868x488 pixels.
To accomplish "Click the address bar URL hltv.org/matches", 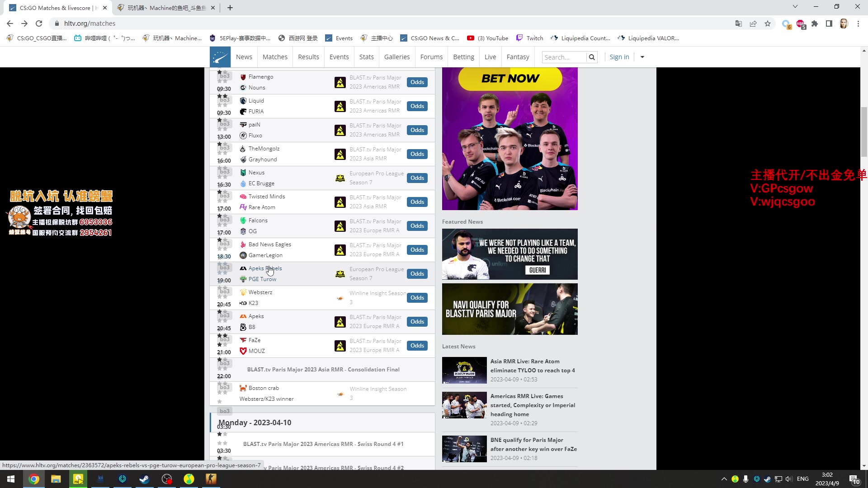I will [90, 23].
